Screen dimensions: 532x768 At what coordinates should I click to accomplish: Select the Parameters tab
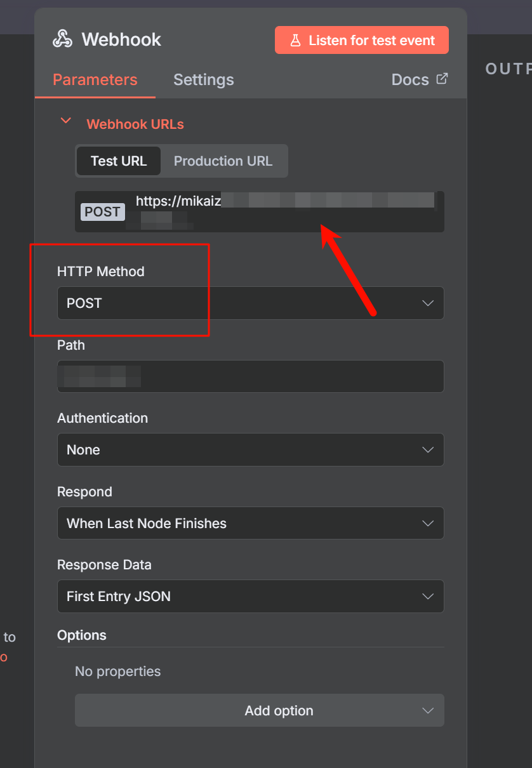95,79
